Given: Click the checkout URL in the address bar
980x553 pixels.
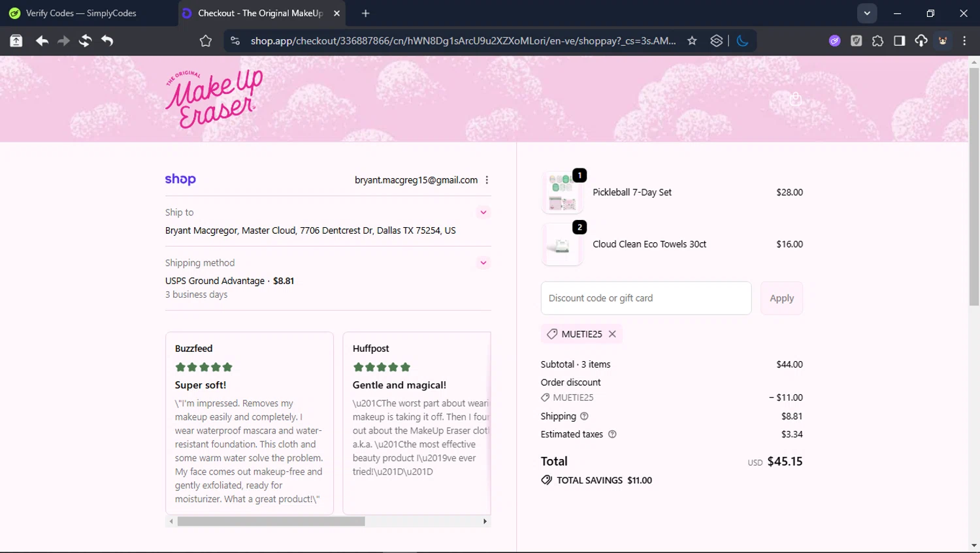Looking at the screenshot, I should point(463,40).
